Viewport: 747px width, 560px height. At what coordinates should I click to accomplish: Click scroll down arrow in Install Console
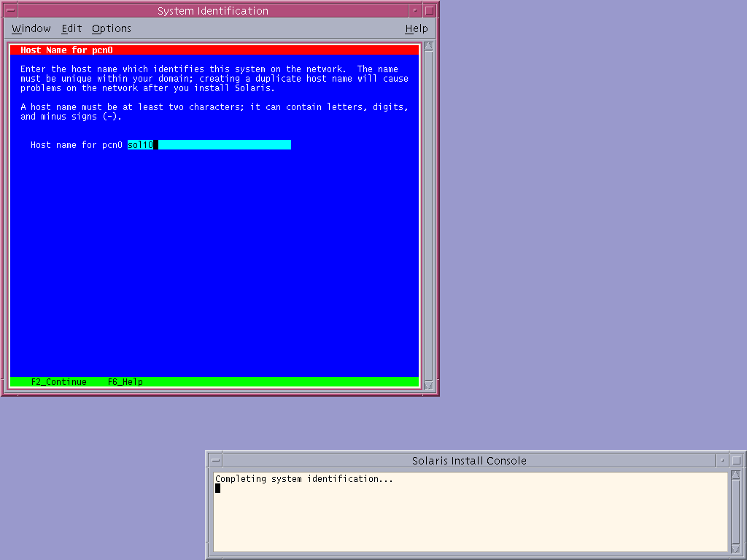point(735,549)
